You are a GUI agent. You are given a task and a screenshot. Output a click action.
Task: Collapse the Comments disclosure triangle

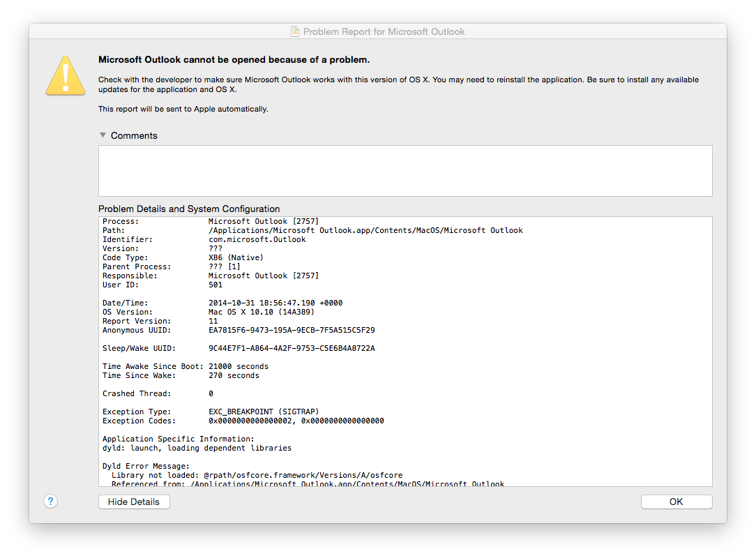(103, 135)
